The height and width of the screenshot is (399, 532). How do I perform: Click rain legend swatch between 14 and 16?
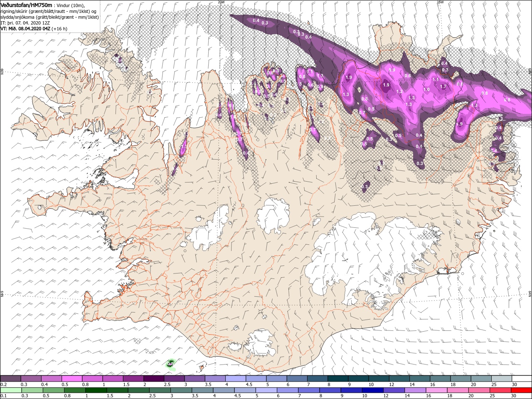click(415, 390)
